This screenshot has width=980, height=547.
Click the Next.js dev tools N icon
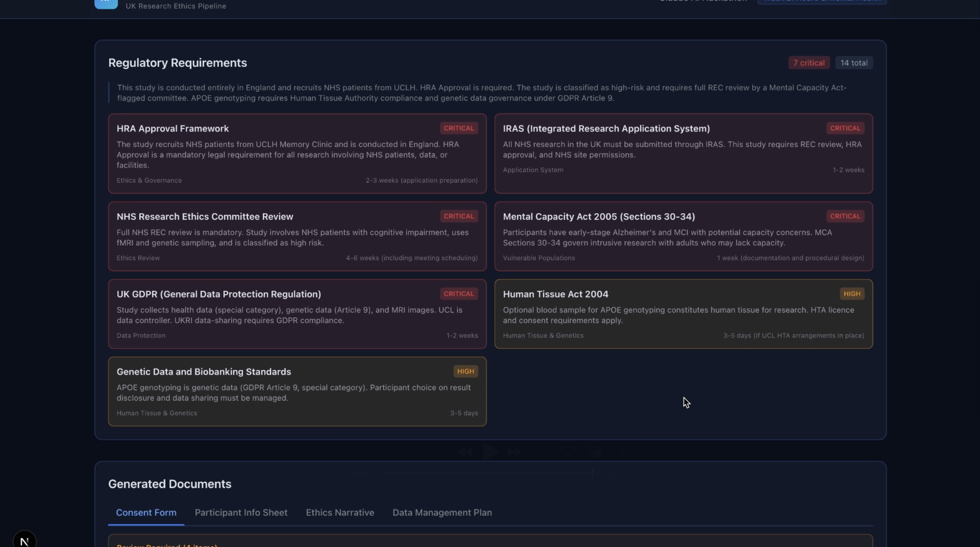(24, 541)
